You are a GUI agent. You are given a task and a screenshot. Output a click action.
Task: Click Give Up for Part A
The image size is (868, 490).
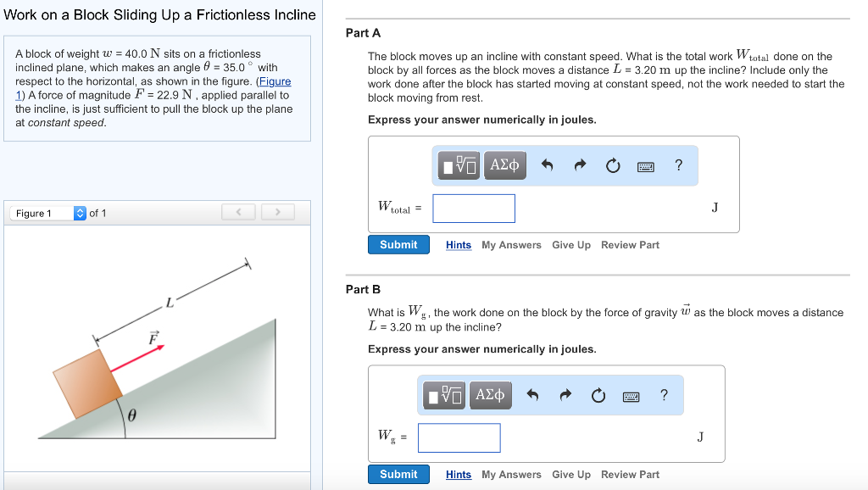tap(571, 244)
